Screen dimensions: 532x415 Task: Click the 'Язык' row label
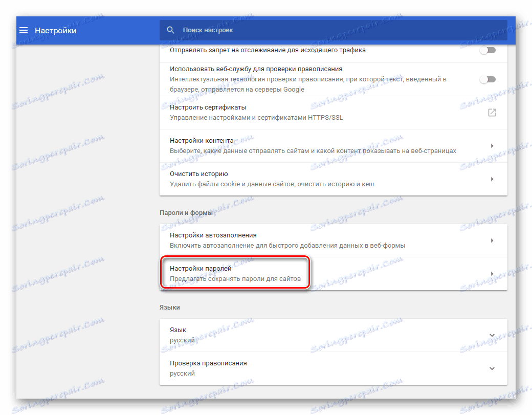tap(178, 330)
